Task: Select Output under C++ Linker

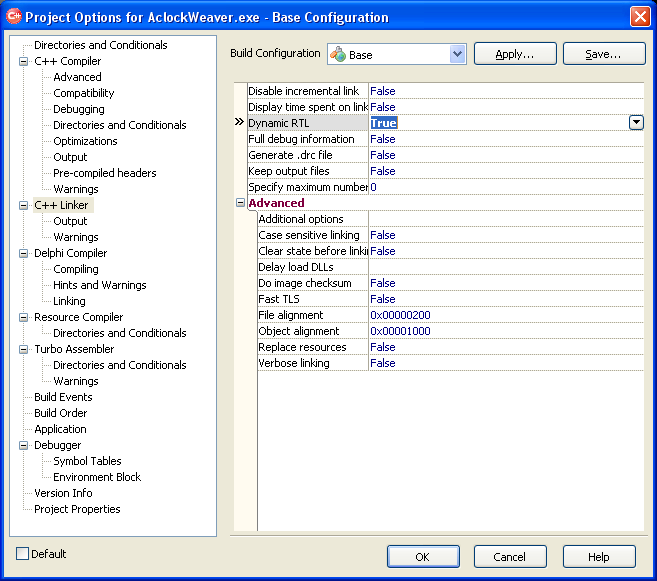Action: pos(70,221)
